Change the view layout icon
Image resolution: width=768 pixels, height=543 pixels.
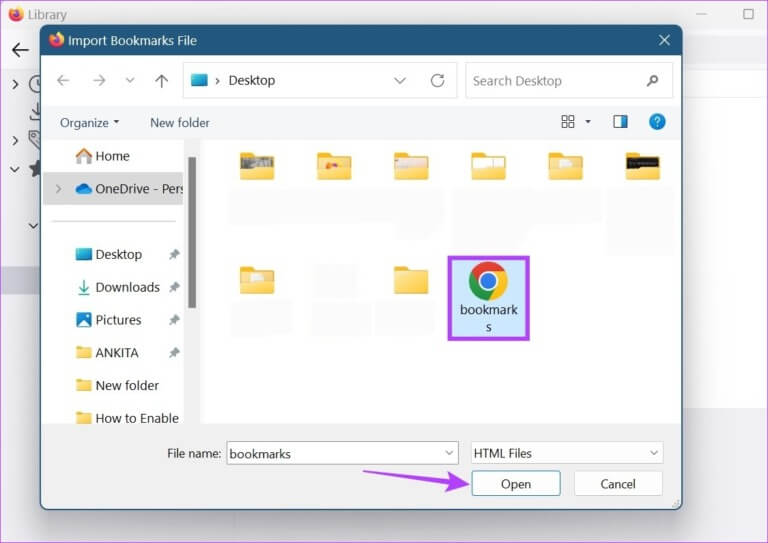click(x=568, y=121)
